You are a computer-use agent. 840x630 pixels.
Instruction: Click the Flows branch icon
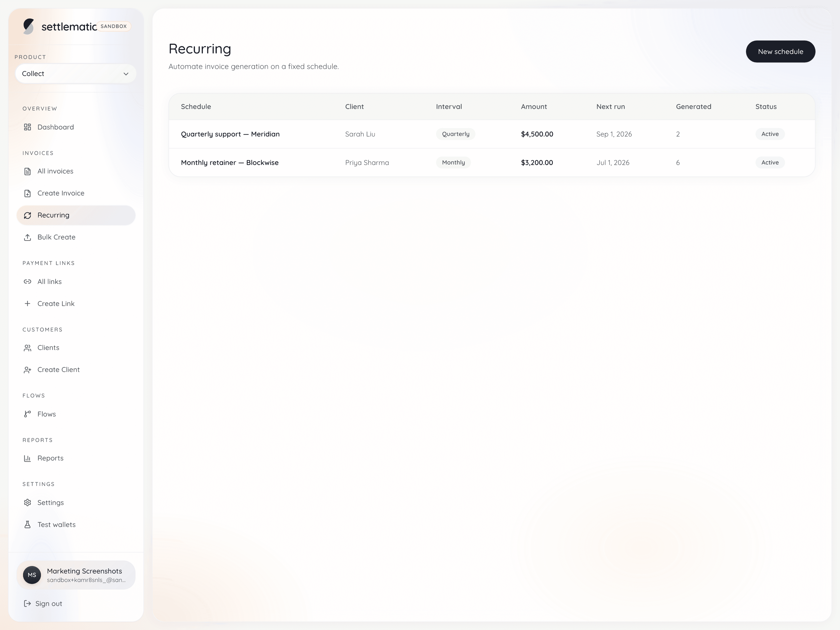(x=27, y=414)
